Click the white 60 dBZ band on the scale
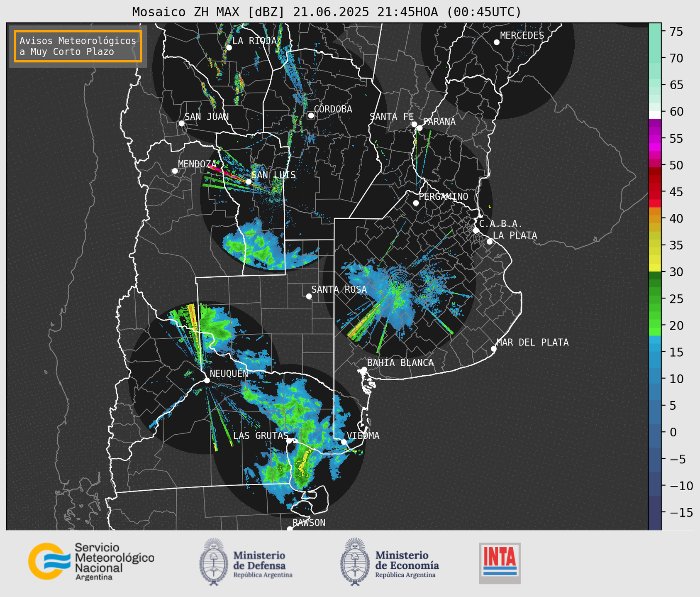 pyautogui.click(x=654, y=115)
